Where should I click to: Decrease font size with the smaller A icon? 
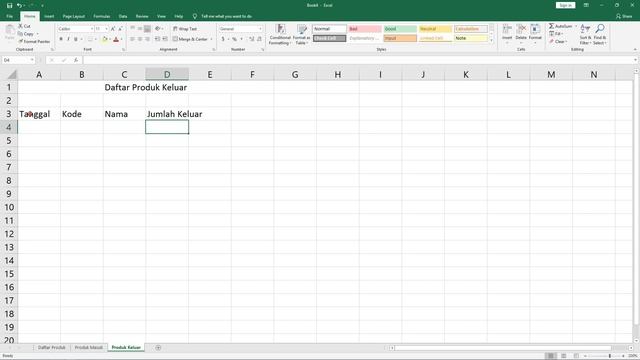click(x=120, y=29)
